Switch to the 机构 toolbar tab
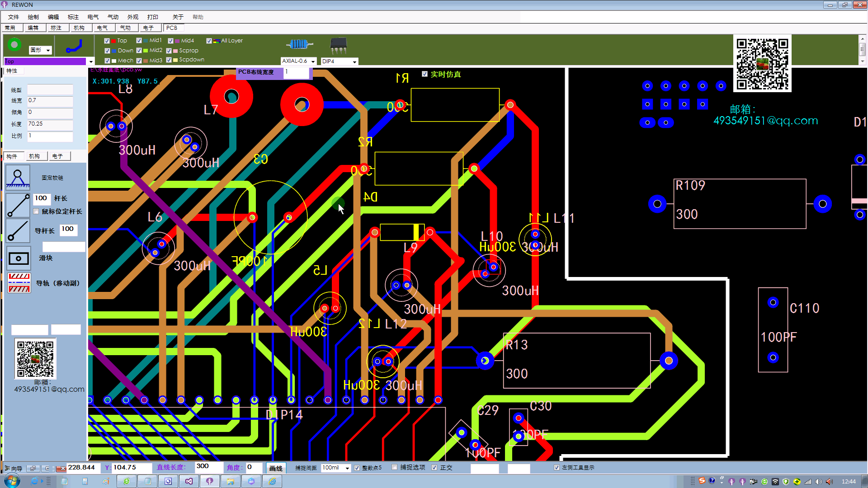The height and width of the screenshot is (488, 868). 81,28
